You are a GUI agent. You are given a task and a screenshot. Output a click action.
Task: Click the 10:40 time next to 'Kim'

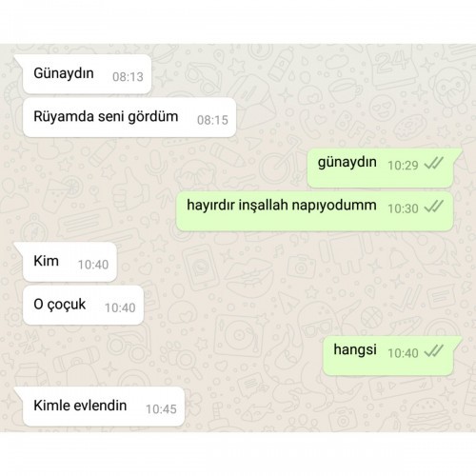[93, 265]
